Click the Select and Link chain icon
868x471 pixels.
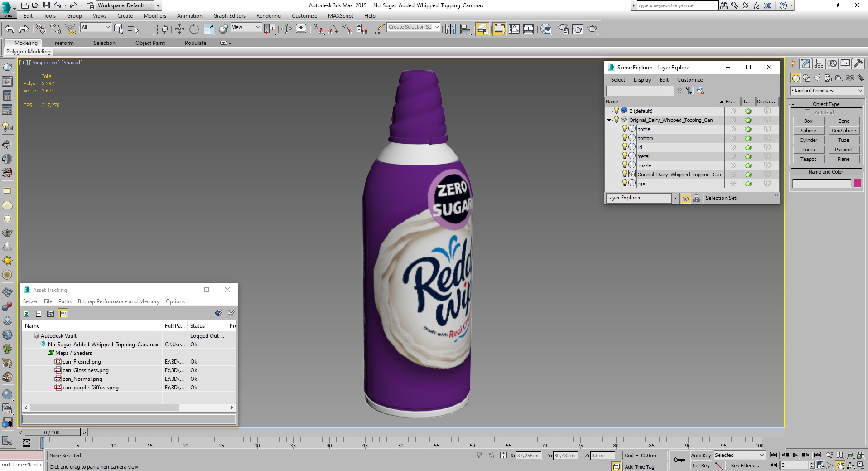pyautogui.click(x=41, y=29)
